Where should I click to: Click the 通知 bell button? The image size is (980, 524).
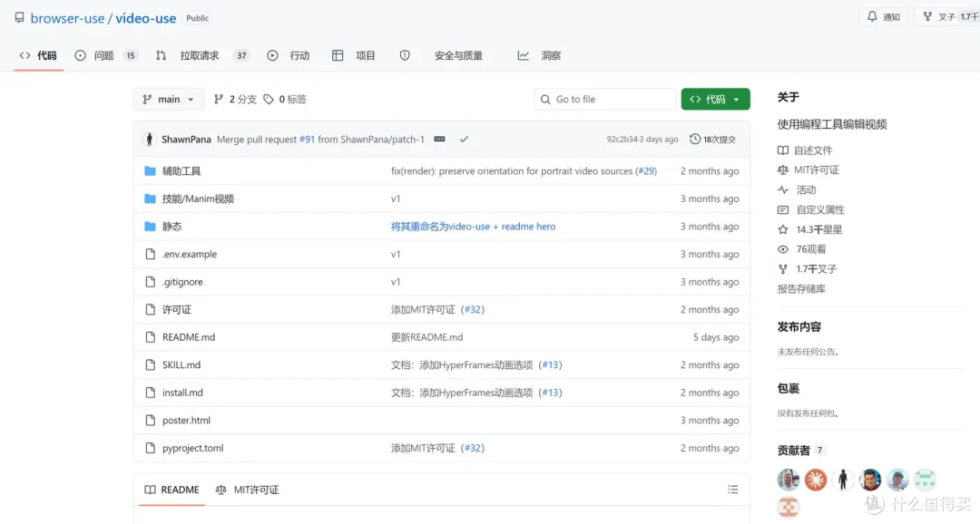[883, 17]
